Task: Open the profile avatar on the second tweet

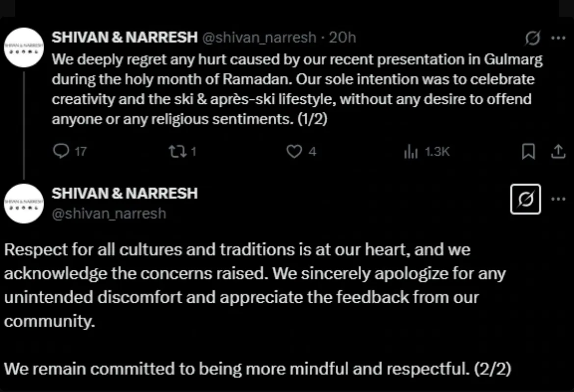Action: 24,203
